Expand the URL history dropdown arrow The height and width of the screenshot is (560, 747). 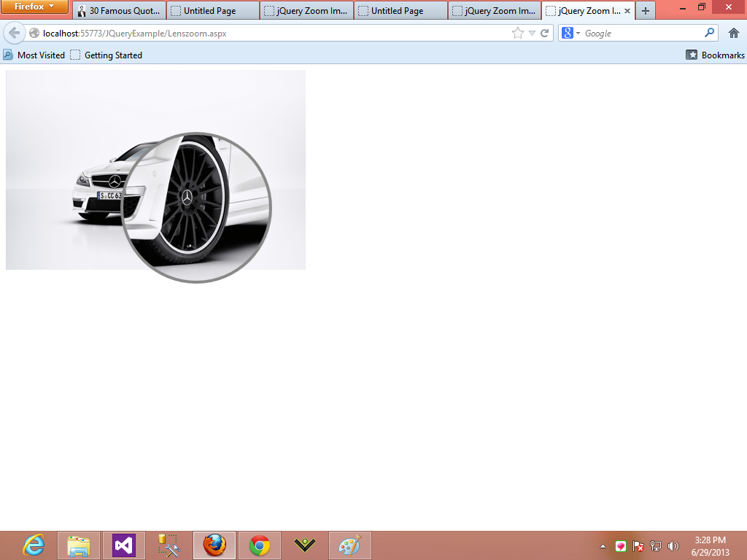click(x=532, y=34)
